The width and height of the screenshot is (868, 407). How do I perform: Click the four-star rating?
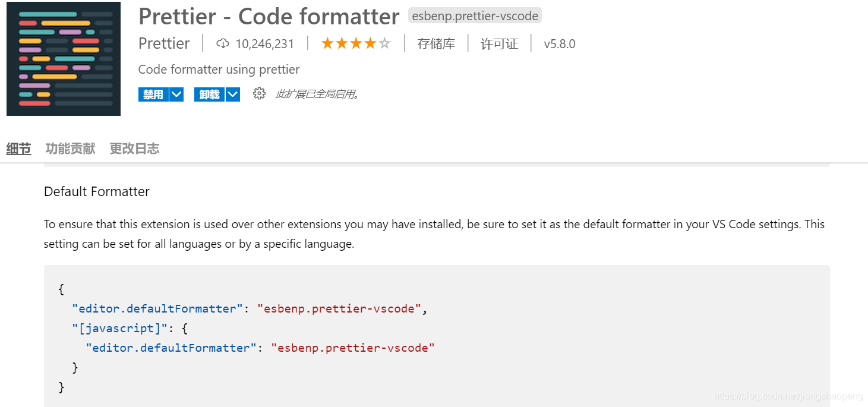pos(356,43)
